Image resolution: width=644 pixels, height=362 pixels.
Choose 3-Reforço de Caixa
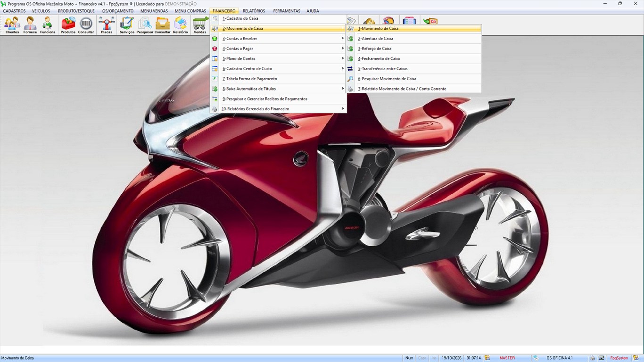click(x=413, y=49)
